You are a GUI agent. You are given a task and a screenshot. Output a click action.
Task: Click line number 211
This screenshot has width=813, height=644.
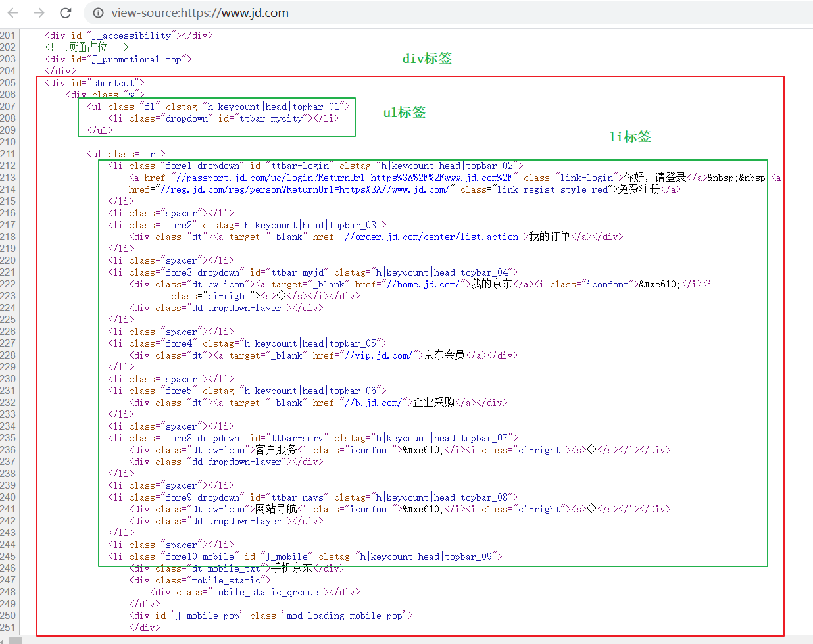tap(8, 154)
